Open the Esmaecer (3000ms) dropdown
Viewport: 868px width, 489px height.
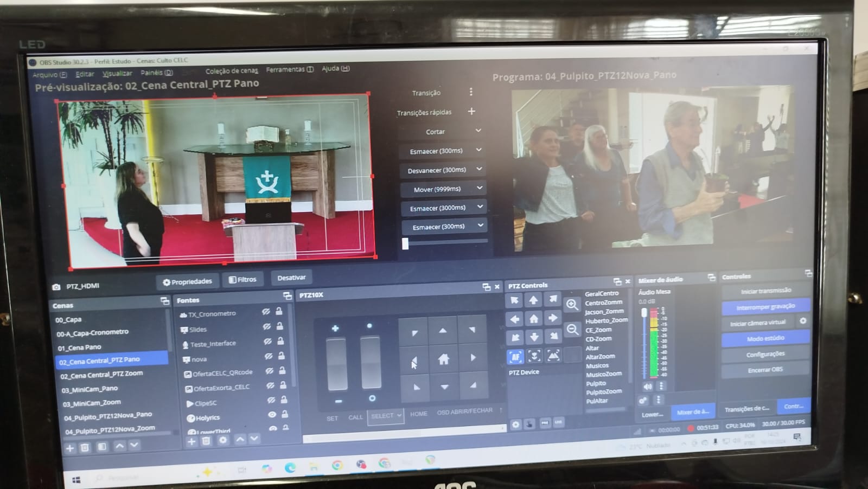coord(480,207)
